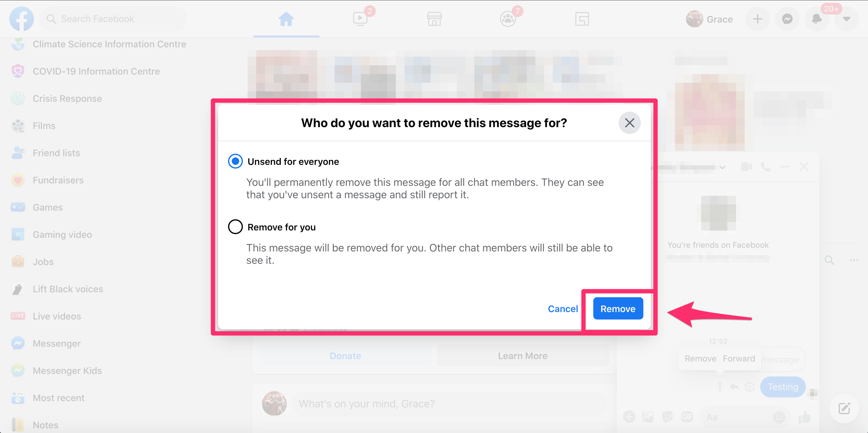Click the Marketplace icon
Viewport: 868px width, 433px height.
click(x=434, y=19)
